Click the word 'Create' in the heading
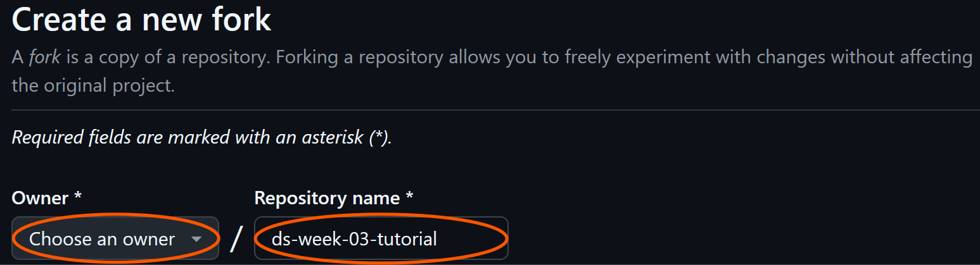The width and height of the screenshot is (980, 265). pyautogui.click(x=58, y=20)
